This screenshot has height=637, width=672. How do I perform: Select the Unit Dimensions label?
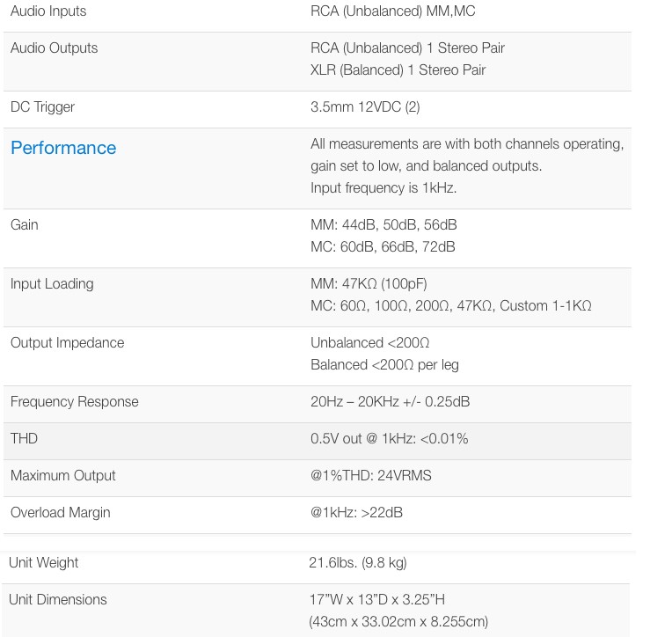[x=58, y=600]
